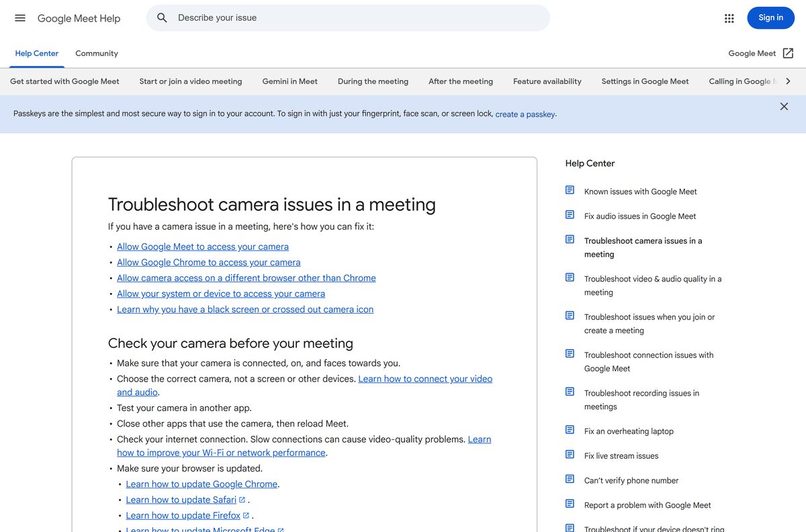Click the Google Meet Help title

point(79,18)
